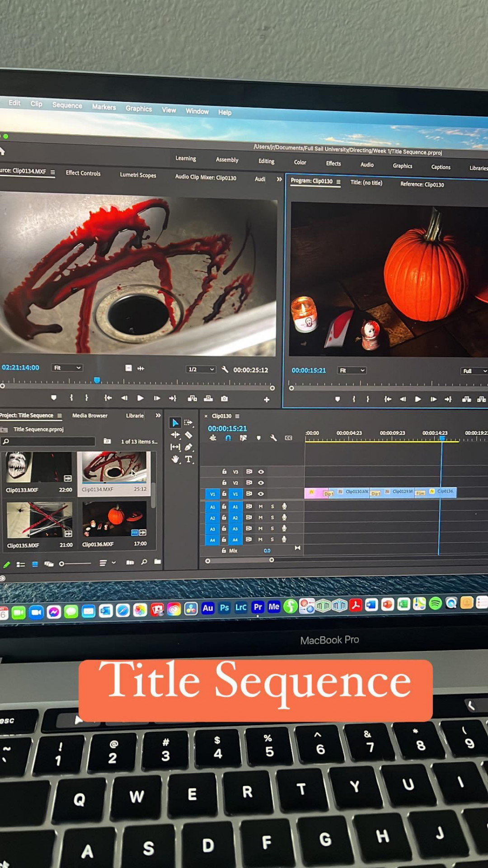Open Source monitor Fit zoom dropdown

67,368
